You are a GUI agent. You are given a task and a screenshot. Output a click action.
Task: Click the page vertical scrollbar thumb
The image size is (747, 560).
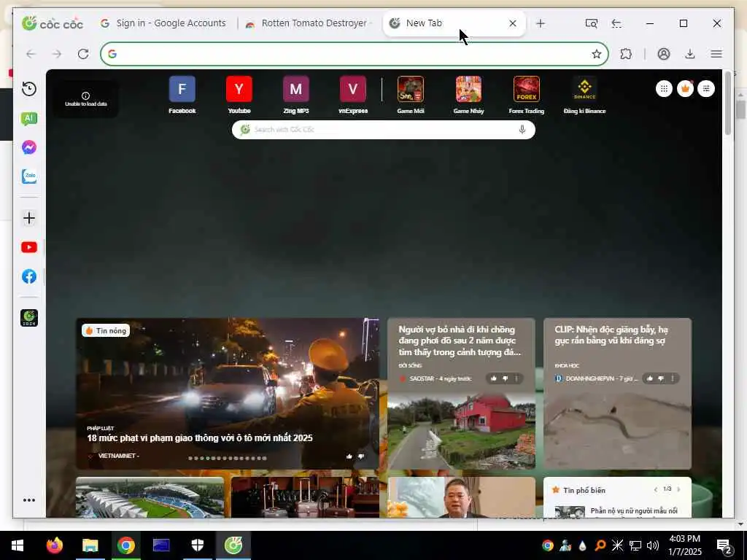pyautogui.click(x=727, y=102)
